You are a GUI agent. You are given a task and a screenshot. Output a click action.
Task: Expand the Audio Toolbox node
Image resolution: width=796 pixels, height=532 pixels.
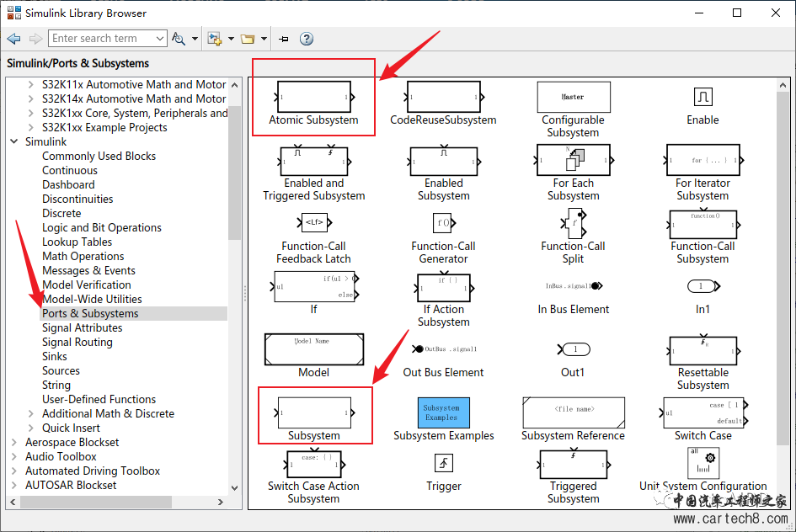(x=14, y=456)
